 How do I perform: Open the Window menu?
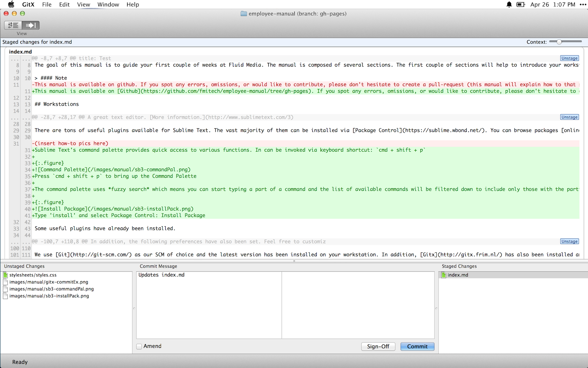(x=108, y=4)
